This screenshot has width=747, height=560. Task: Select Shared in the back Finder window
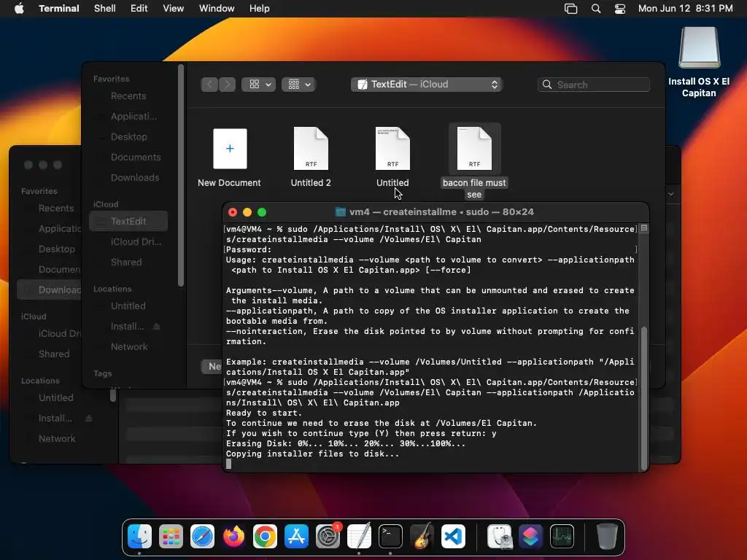click(54, 354)
